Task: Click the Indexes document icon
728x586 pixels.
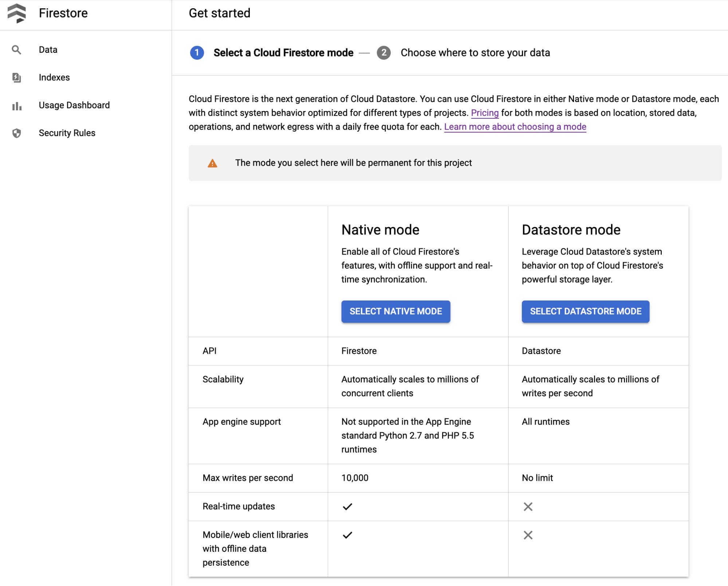Action: tap(16, 77)
